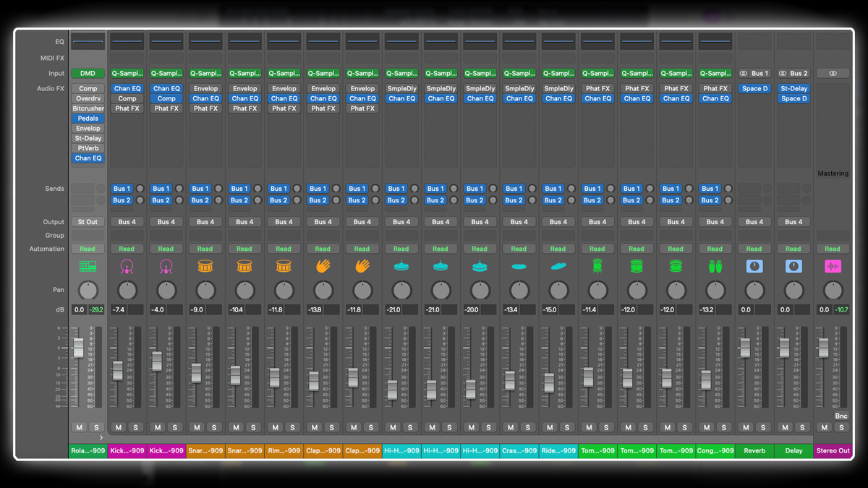Open the Read automation mode selector on Stereo Out

(x=832, y=248)
